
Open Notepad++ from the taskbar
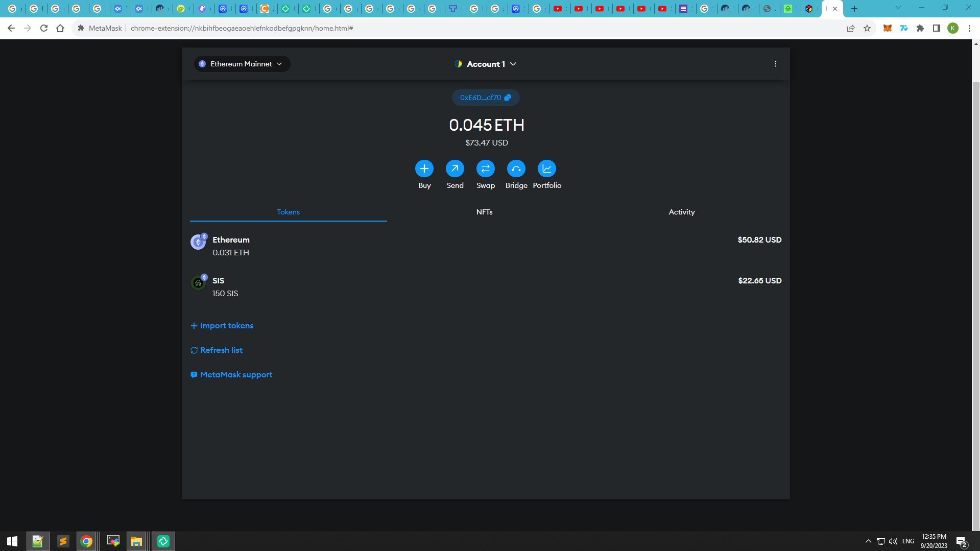tap(37, 541)
